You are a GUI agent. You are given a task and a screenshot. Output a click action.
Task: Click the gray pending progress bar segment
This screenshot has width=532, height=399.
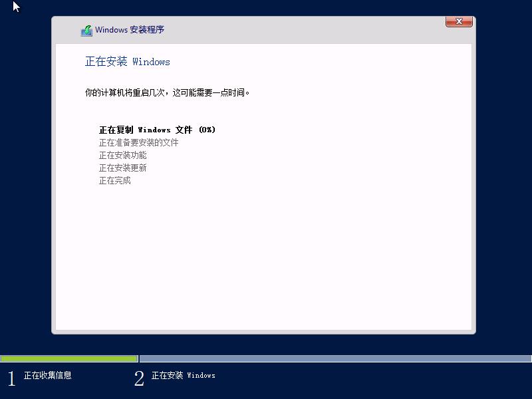(336, 358)
